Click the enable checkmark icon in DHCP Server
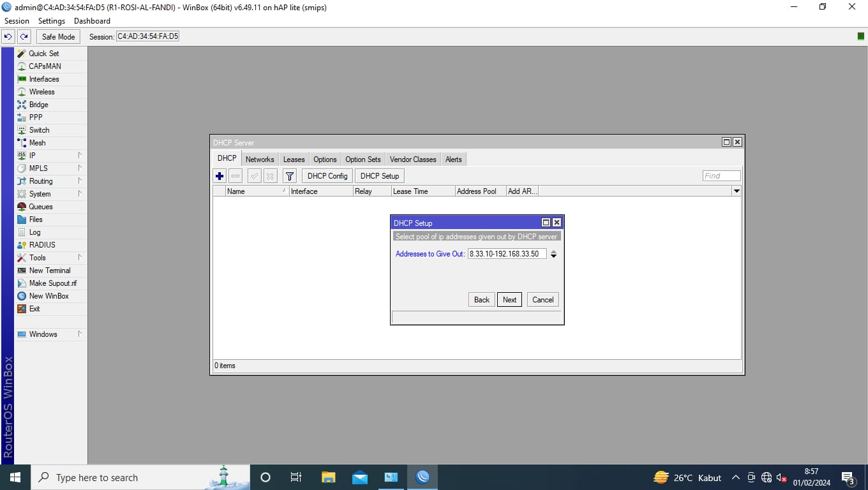The image size is (868, 490). [254, 176]
